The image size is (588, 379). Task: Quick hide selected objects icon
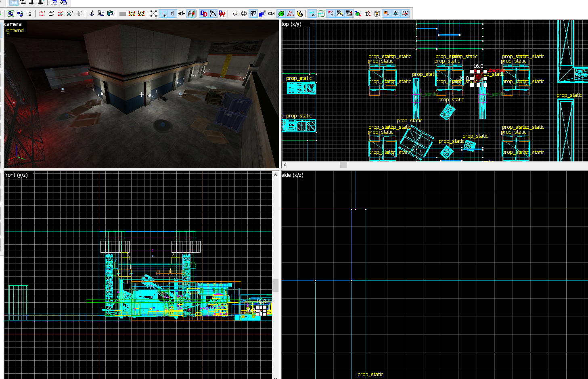[x=61, y=13]
